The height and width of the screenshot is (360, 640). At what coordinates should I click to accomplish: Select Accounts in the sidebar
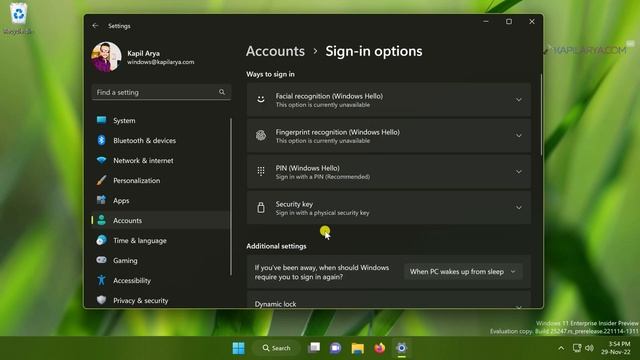[x=160, y=220]
